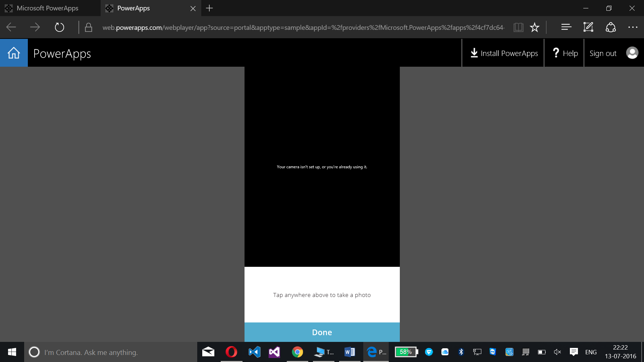Click Edge browser taskbar button

(376, 352)
